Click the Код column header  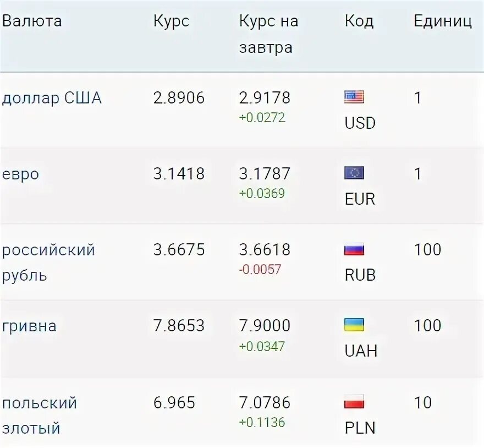(359, 21)
